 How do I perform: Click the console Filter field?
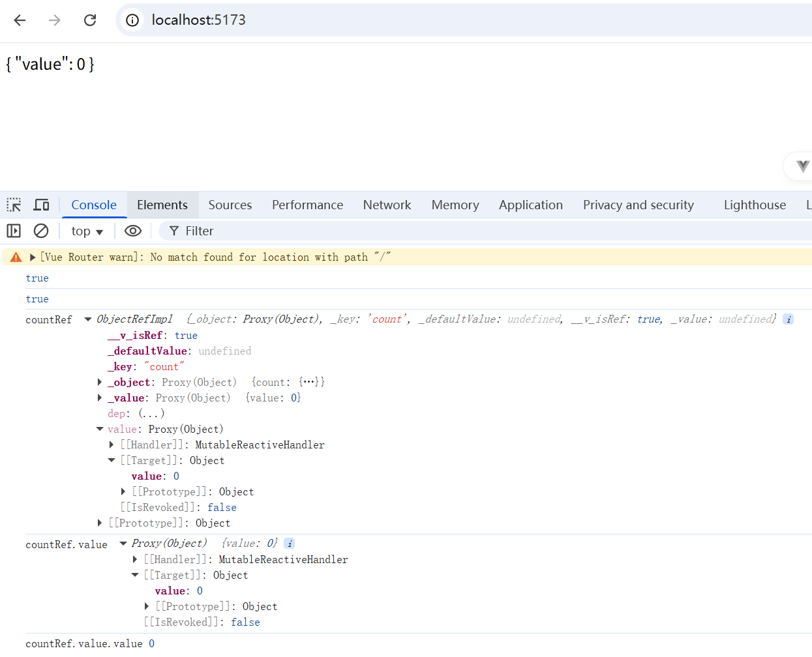[486, 231]
